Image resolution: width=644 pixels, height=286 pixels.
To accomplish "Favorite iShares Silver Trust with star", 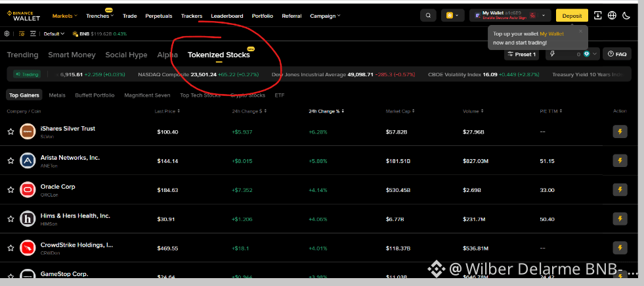I will pos(11,131).
